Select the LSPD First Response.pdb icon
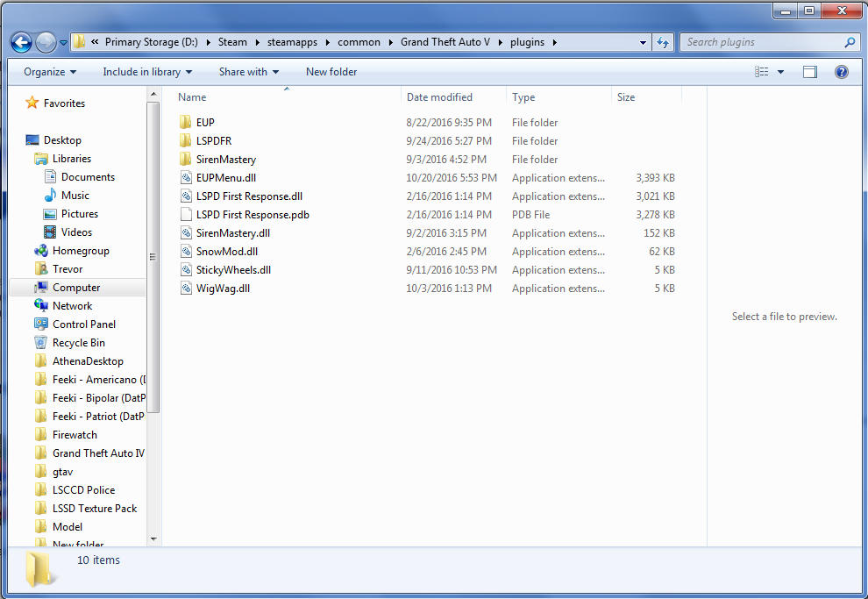The height and width of the screenshot is (599, 868). point(186,214)
